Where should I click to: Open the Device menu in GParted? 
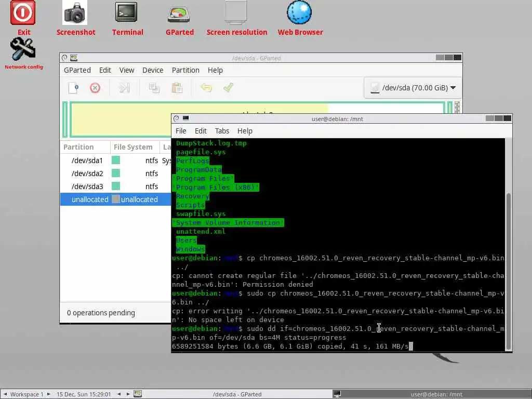153,70
